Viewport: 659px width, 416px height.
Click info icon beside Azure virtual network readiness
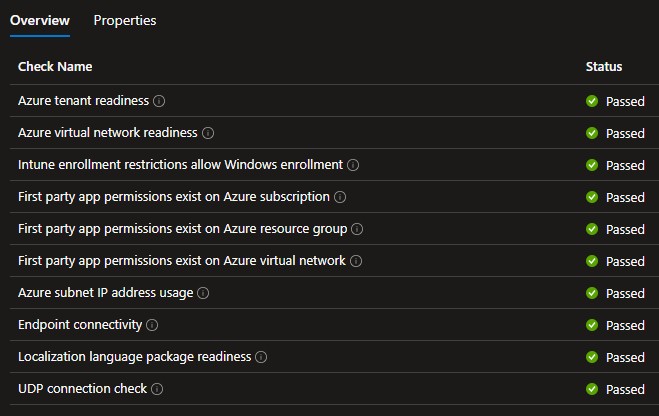point(208,133)
